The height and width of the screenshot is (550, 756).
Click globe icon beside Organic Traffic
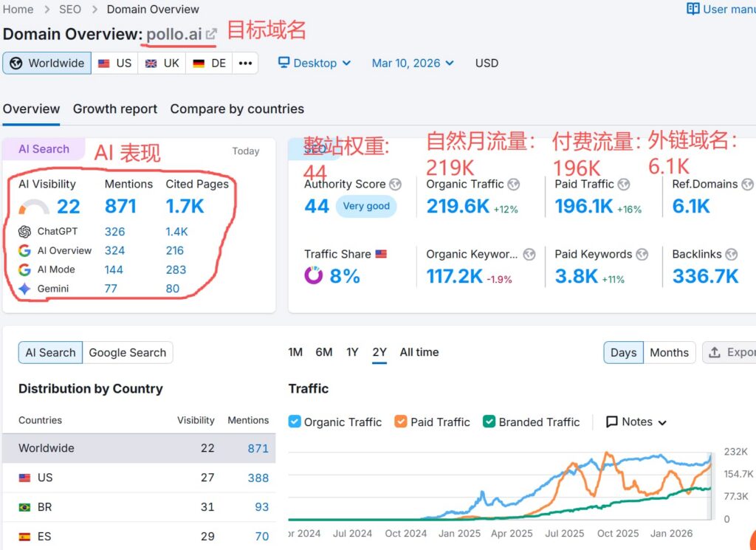pyautogui.click(x=514, y=184)
